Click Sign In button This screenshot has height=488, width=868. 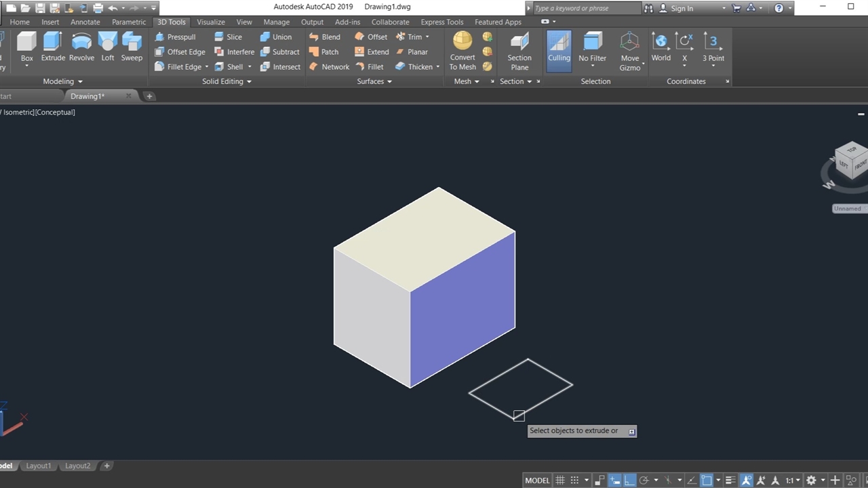coord(682,8)
